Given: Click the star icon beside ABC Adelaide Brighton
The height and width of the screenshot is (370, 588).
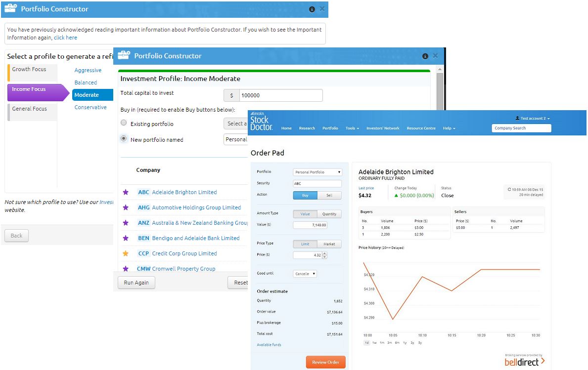Looking at the screenshot, I should tap(126, 192).
